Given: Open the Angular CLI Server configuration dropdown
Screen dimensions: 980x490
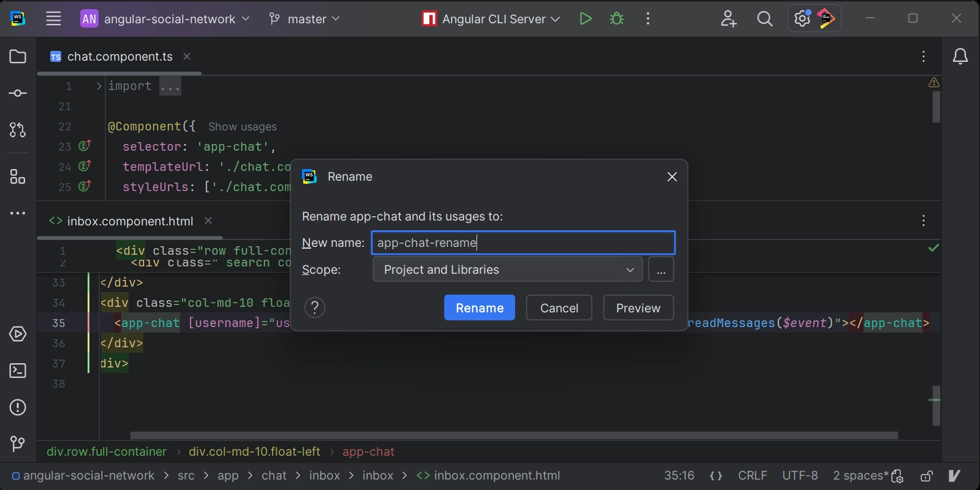Looking at the screenshot, I should coord(491,19).
